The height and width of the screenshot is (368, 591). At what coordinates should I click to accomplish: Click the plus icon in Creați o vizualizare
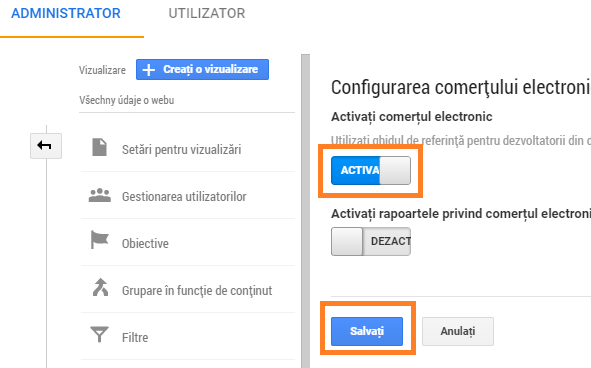pyautogui.click(x=149, y=70)
